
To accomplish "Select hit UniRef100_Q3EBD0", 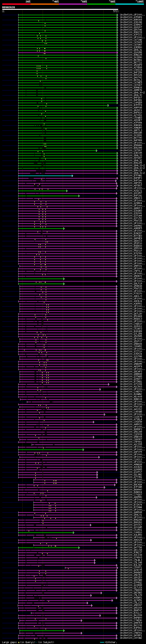I will pos(131,48).
